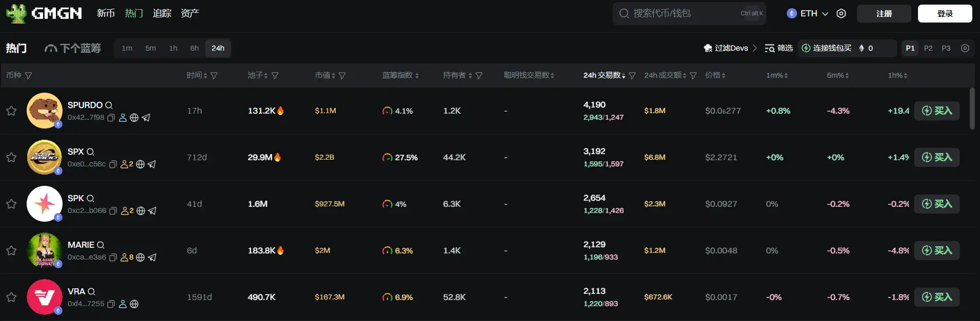The height and width of the screenshot is (321, 980).
Task: Open the SPX Telegram link icon
Action: (152, 164)
